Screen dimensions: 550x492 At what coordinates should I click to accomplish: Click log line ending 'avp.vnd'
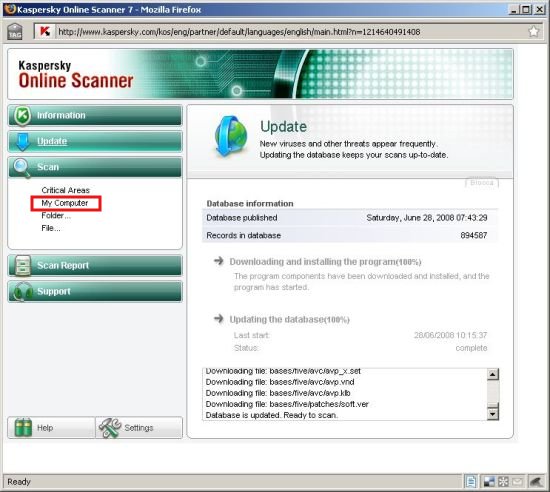click(280, 382)
